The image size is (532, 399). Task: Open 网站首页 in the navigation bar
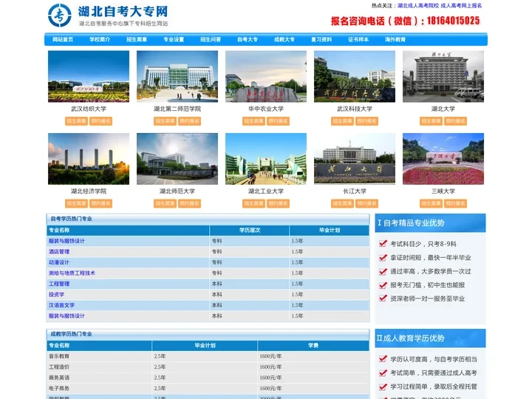(63, 39)
